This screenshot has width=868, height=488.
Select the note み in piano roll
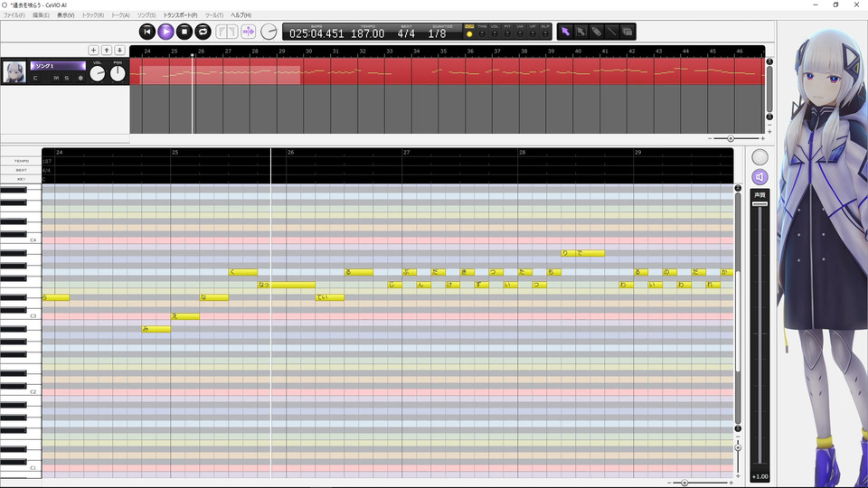point(156,329)
